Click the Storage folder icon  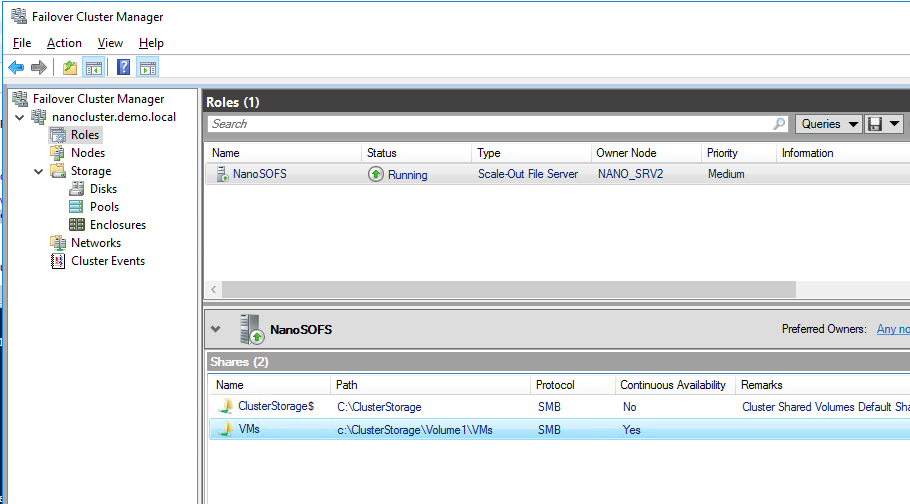pos(57,171)
